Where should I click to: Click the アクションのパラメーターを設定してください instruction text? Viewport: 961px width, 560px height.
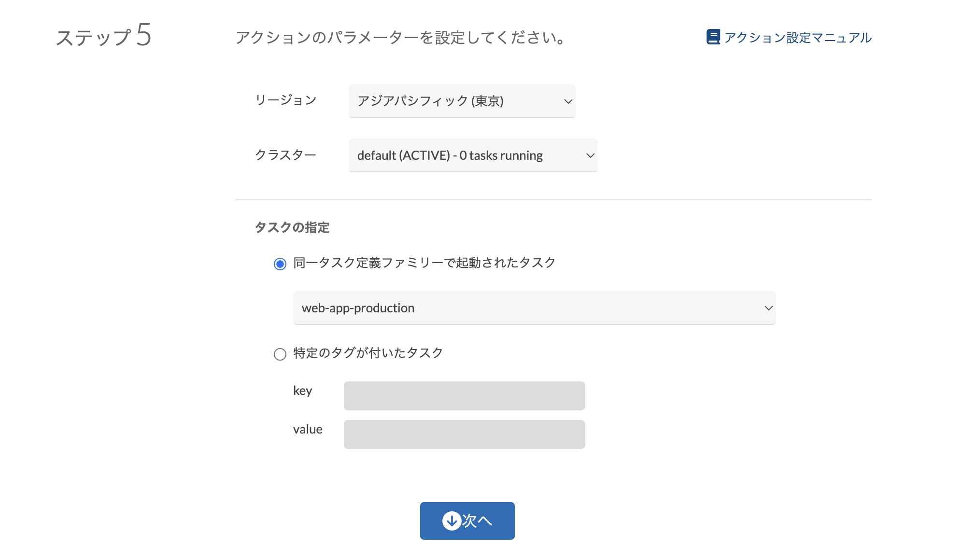400,38
